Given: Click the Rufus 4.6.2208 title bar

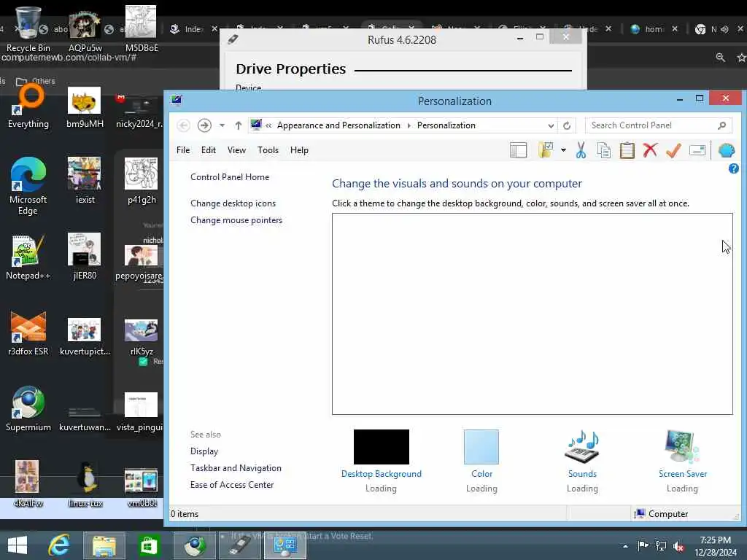Looking at the screenshot, I should pos(402,39).
